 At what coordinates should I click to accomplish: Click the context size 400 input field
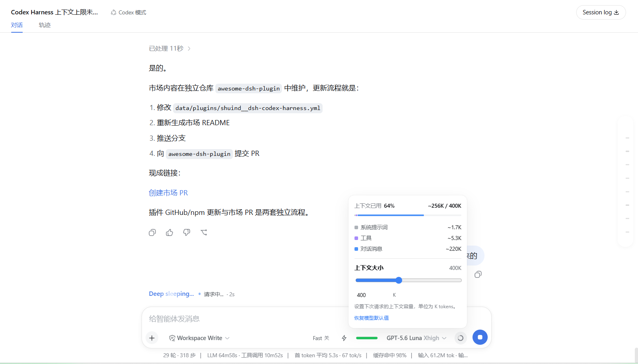[372, 295]
